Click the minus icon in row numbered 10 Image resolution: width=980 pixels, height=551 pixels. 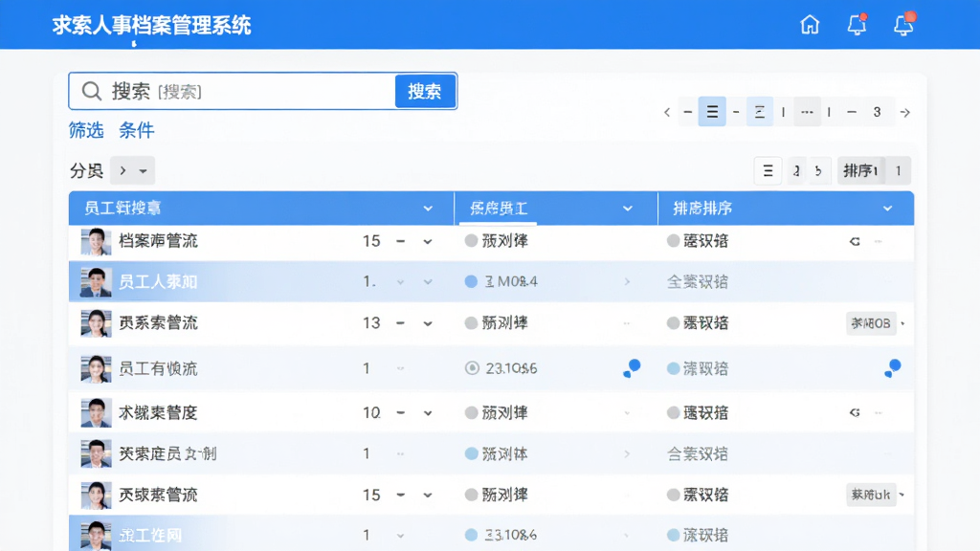401,412
